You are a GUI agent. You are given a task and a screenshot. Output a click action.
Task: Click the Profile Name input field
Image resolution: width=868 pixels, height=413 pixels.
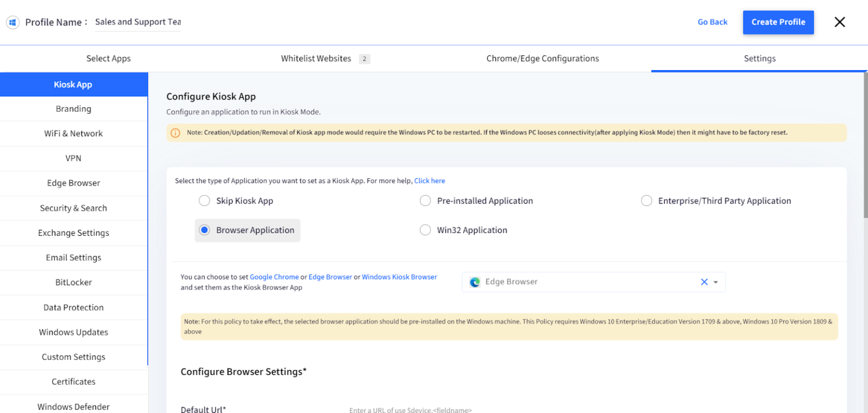(x=138, y=22)
